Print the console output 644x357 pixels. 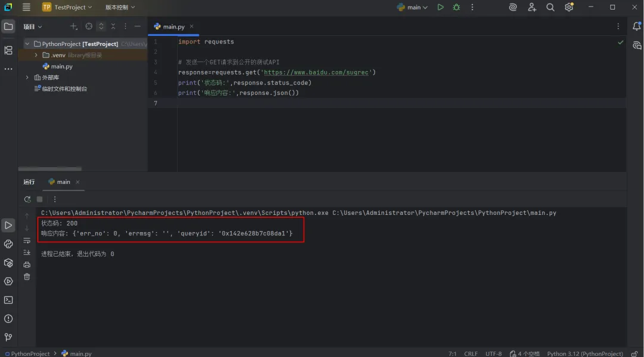pos(27,264)
